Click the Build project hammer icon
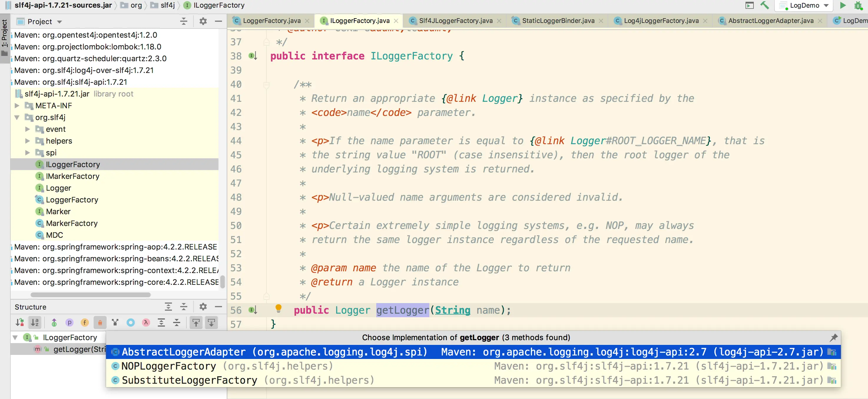Screen dimensions: 868x399 tap(764, 5)
